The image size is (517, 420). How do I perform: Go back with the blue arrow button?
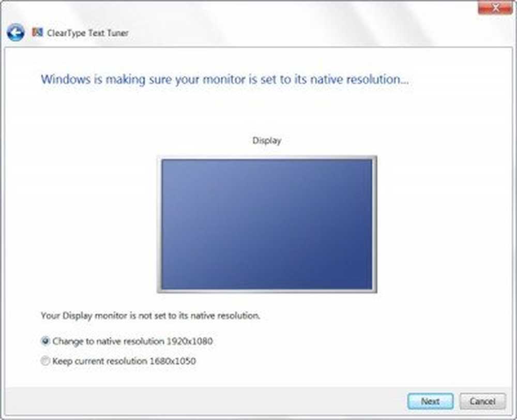(16, 33)
